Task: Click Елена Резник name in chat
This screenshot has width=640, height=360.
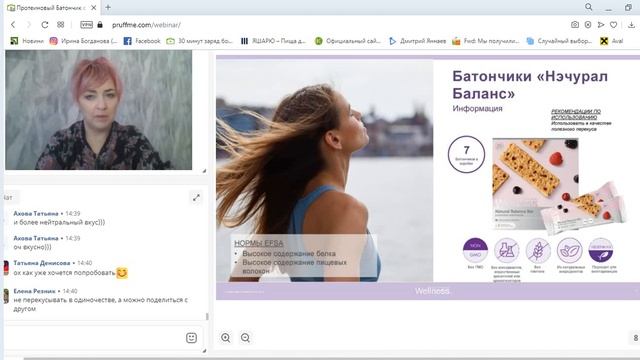Action: click(34, 291)
